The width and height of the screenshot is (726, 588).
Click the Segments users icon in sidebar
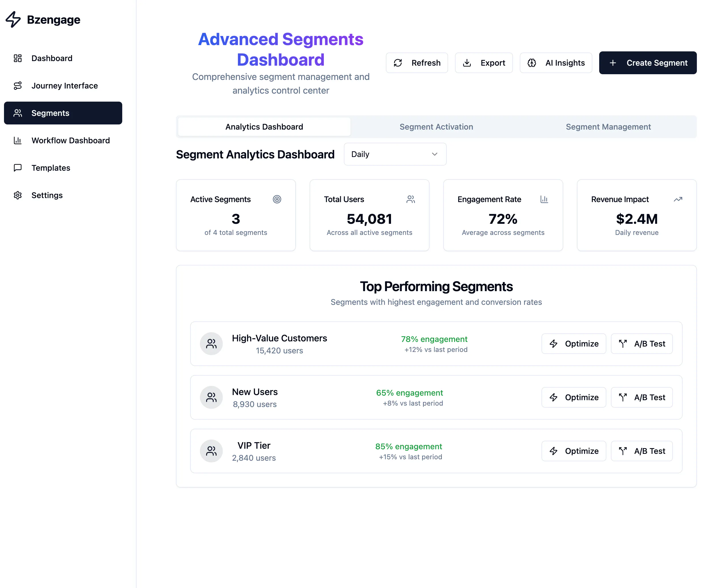coord(18,113)
